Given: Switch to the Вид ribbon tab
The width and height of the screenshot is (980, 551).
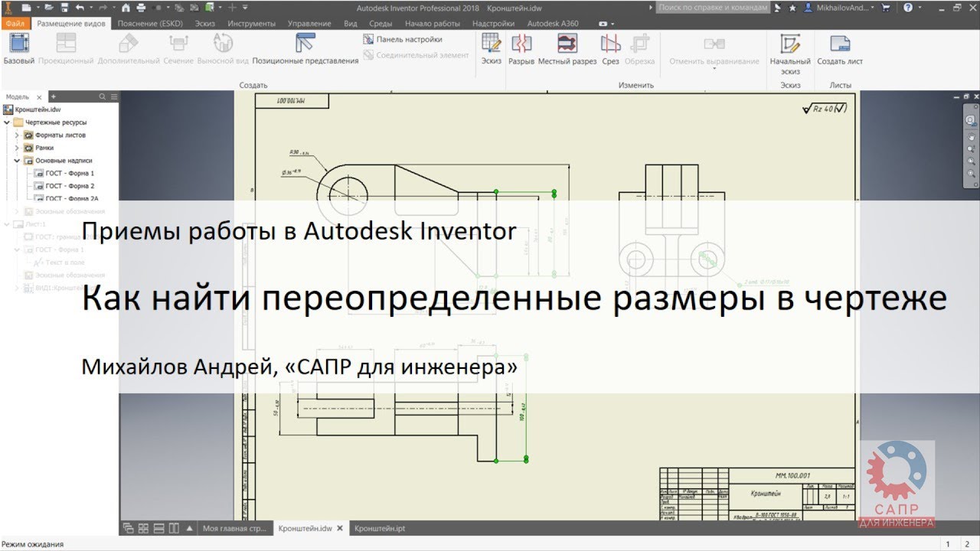Looking at the screenshot, I should pos(351,24).
